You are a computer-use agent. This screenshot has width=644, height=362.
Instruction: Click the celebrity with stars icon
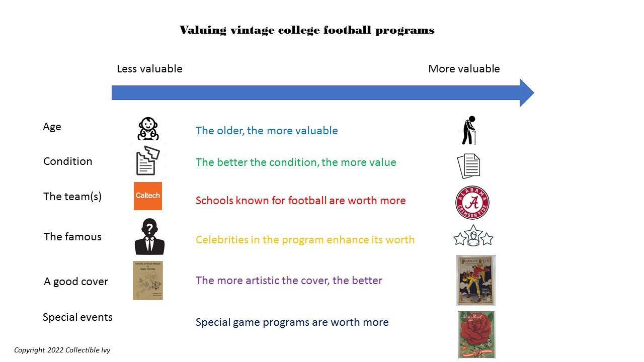[473, 236]
